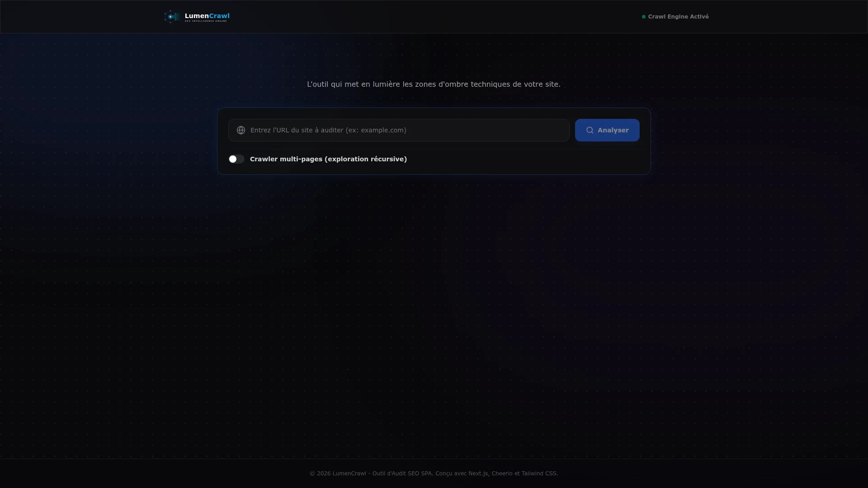Click "Next.js, Cheerio et Tailwind CSS" footer text

pyautogui.click(x=513, y=474)
